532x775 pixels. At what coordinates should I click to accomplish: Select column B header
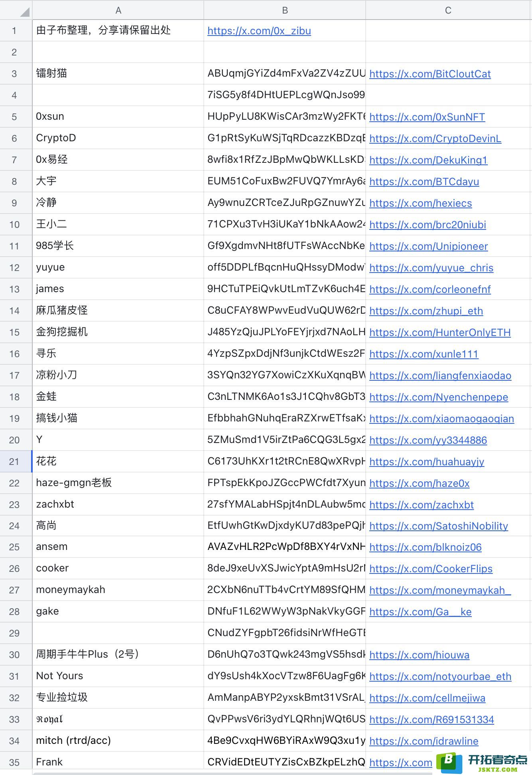[285, 10]
